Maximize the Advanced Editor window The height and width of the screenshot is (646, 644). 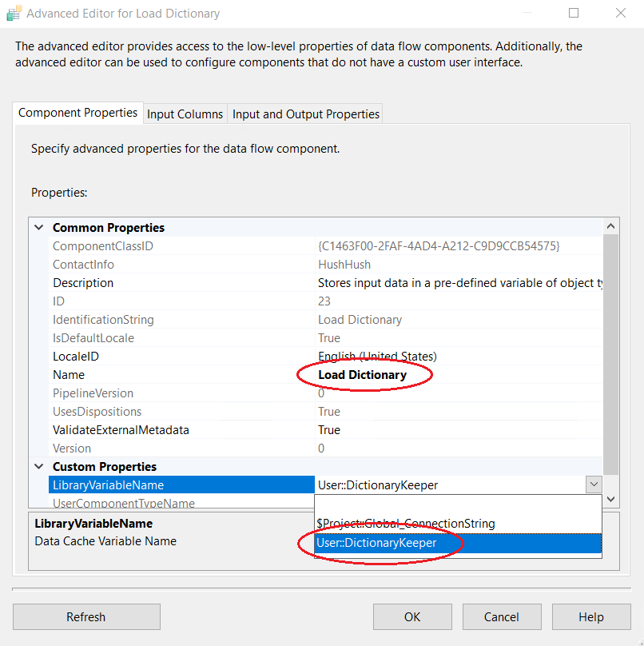coord(574,14)
